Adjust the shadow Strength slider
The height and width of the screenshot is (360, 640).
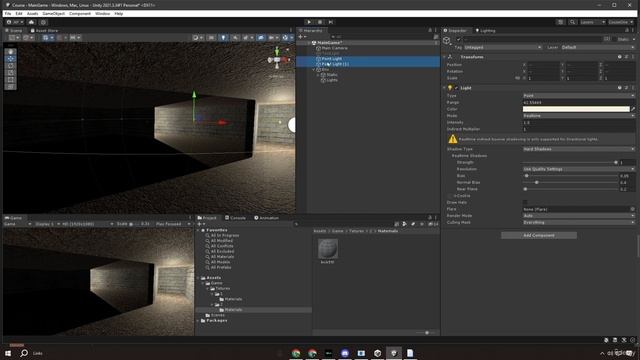tap(571, 162)
